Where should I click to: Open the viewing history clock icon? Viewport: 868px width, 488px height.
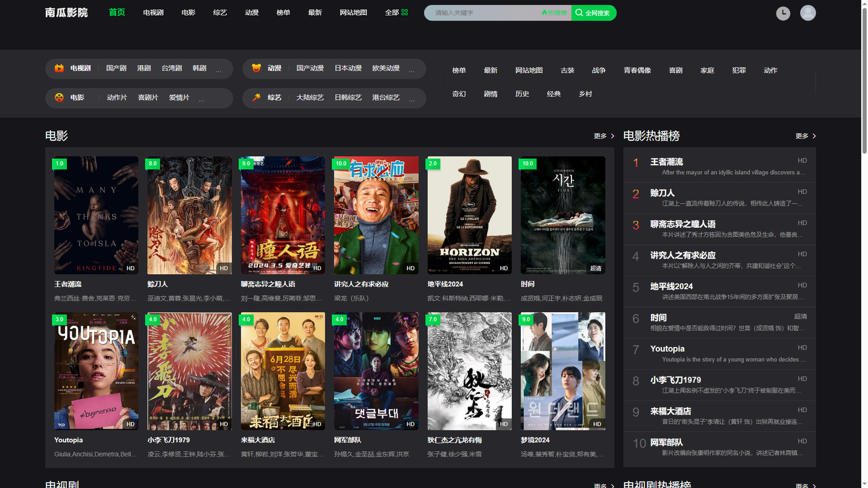(x=783, y=13)
